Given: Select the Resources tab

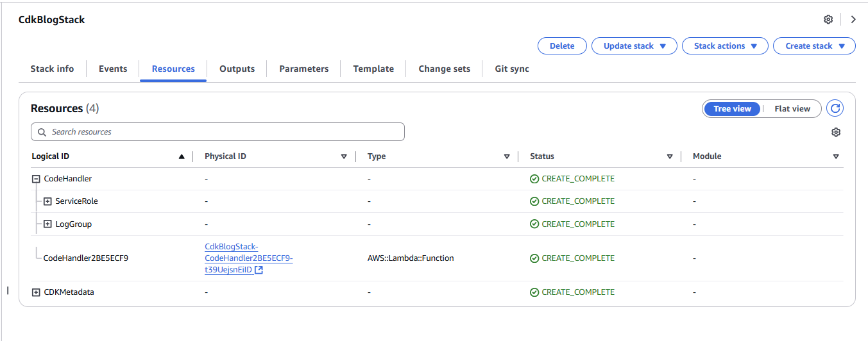Looking at the screenshot, I should 173,69.
